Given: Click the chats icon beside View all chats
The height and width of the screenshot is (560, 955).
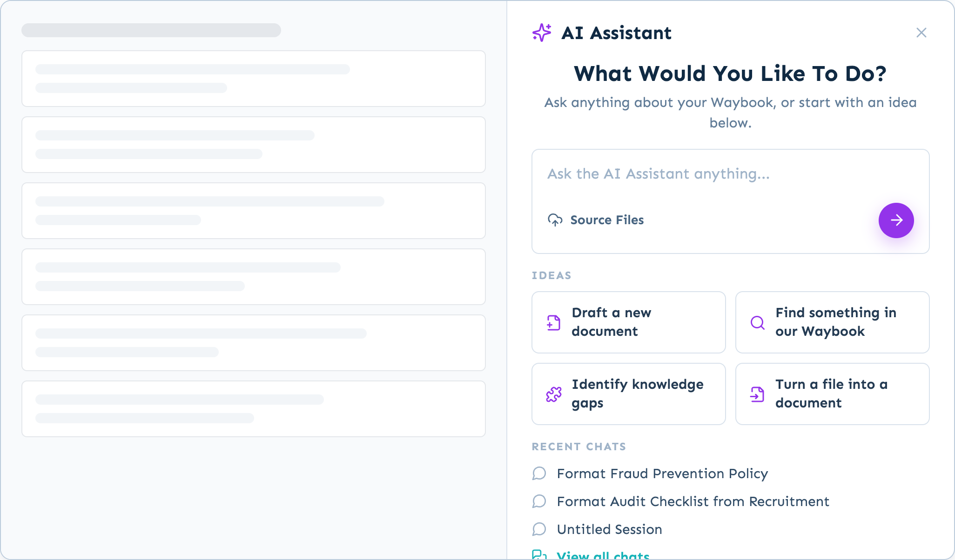Looking at the screenshot, I should point(539,555).
